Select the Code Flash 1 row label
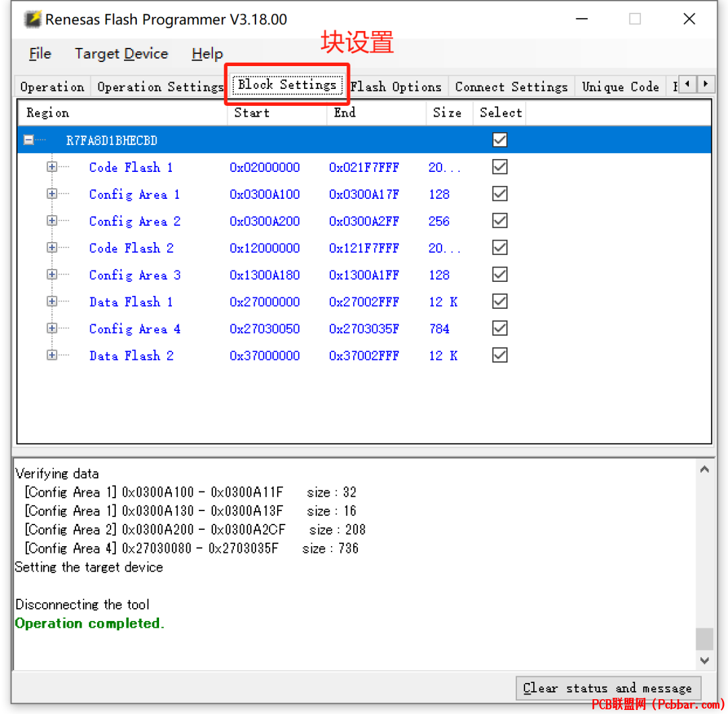The image size is (728, 714). 131,167
